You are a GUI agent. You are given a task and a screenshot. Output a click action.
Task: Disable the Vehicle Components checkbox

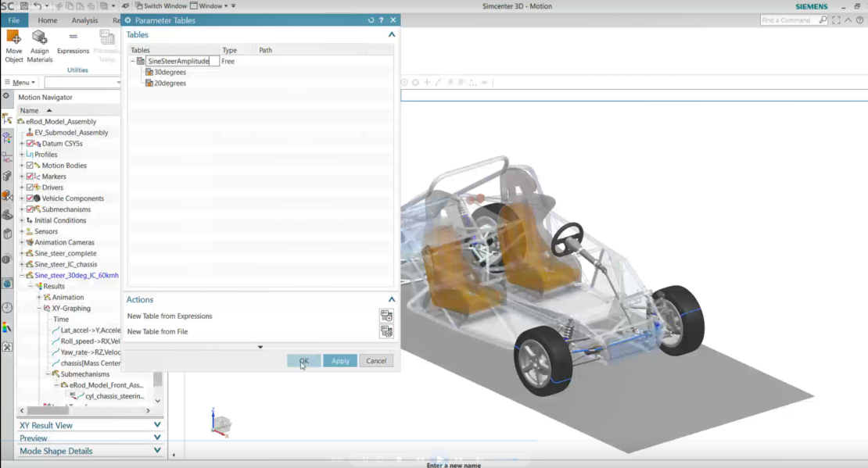click(28, 198)
